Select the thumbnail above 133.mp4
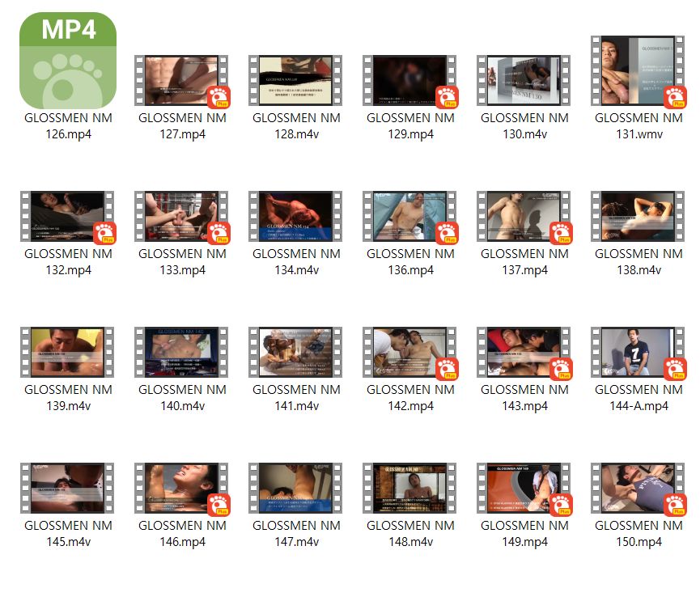The image size is (700, 601). pyautogui.click(x=182, y=217)
